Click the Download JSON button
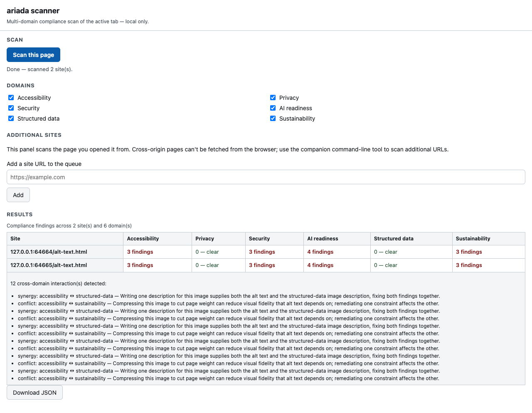 click(34, 393)
